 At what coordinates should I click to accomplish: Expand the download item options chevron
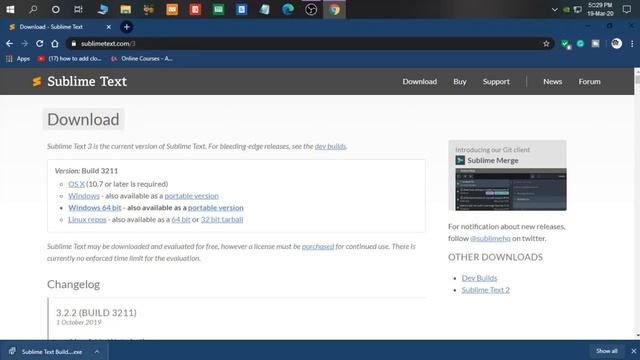tap(97, 351)
